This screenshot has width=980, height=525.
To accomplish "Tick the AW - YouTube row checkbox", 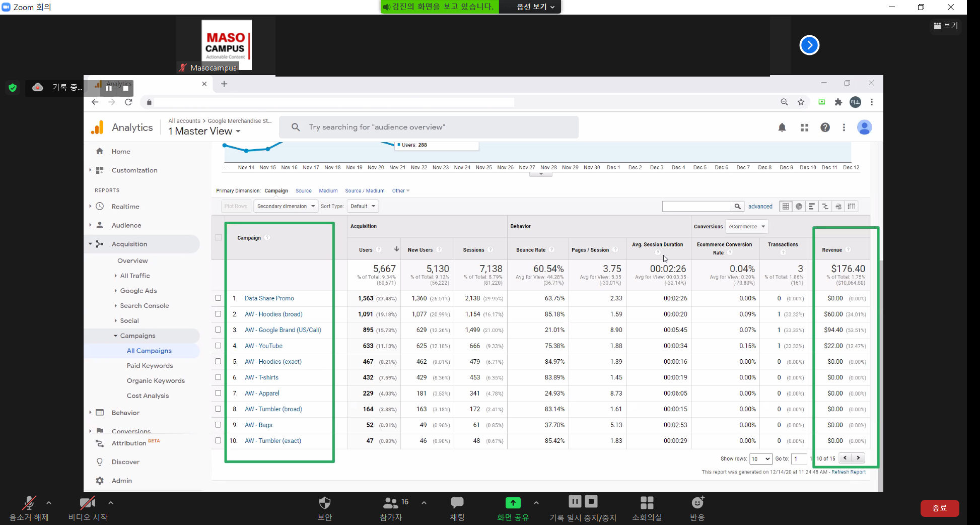I will click(218, 346).
